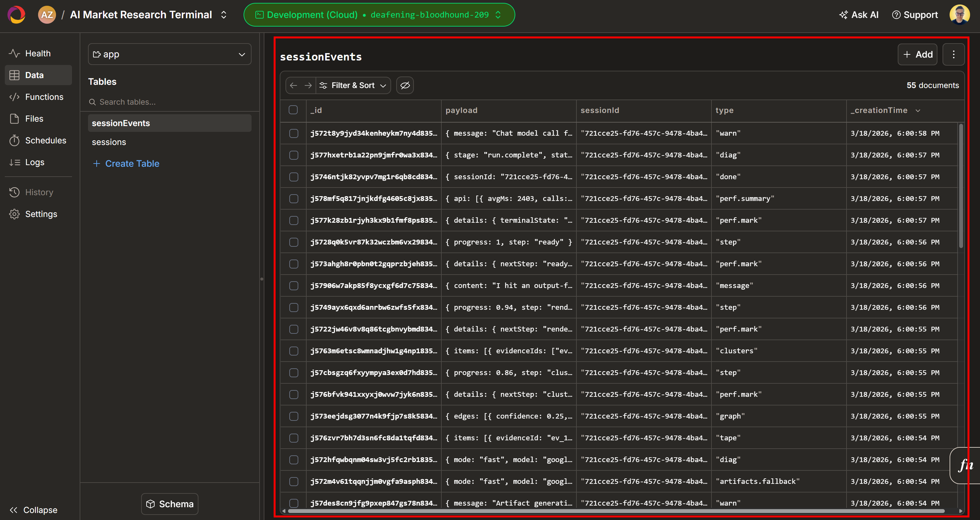Select the Functions section

click(x=44, y=97)
